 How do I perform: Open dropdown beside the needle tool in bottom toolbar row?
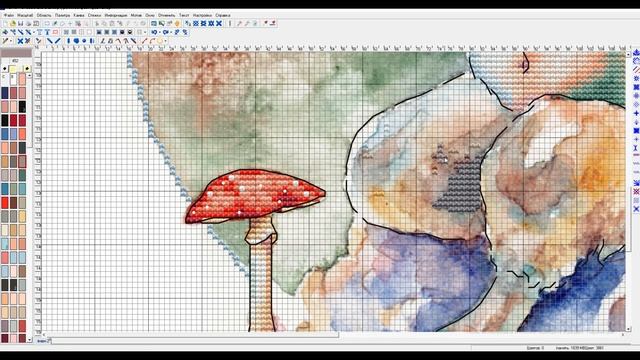pyautogui.click(x=11, y=41)
